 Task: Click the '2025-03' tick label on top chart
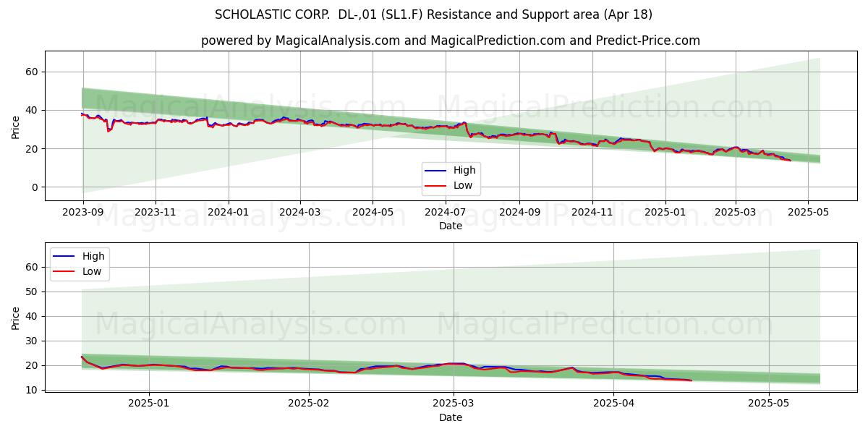pyautogui.click(x=736, y=212)
